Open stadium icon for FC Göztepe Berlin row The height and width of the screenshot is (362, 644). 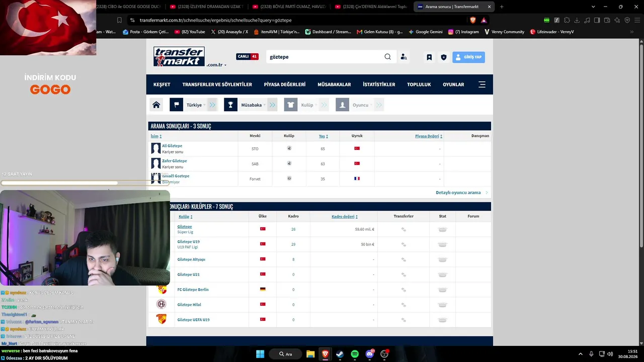(442, 290)
